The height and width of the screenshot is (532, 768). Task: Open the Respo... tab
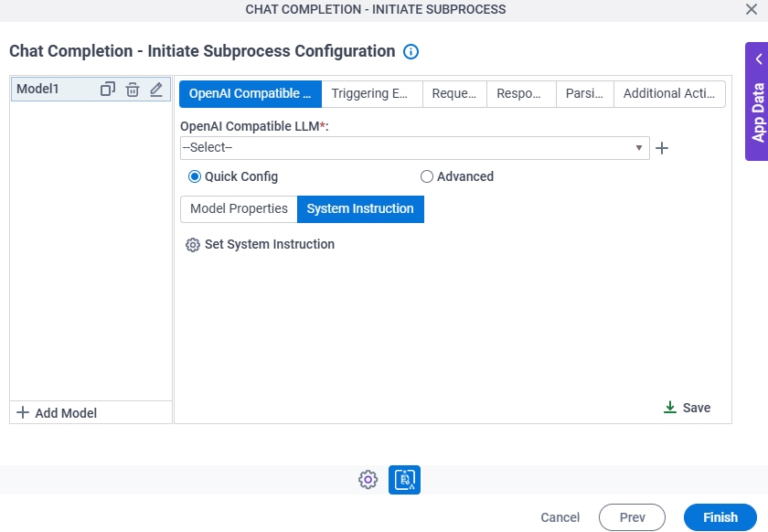[521, 93]
